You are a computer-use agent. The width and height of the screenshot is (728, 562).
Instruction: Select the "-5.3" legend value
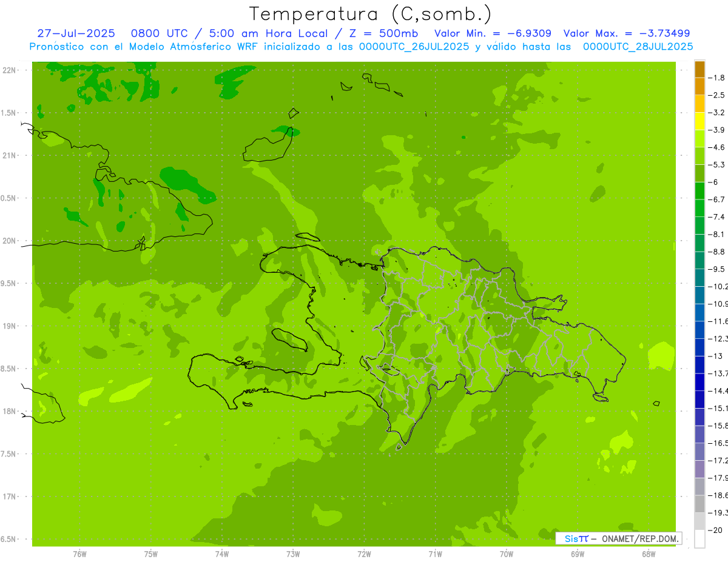click(x=716, y=164)
